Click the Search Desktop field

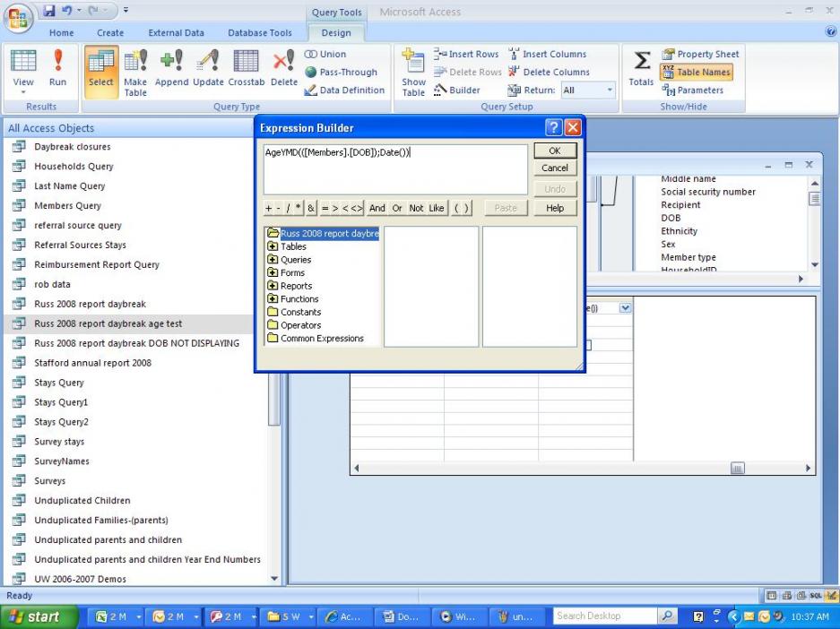point(605,616)
